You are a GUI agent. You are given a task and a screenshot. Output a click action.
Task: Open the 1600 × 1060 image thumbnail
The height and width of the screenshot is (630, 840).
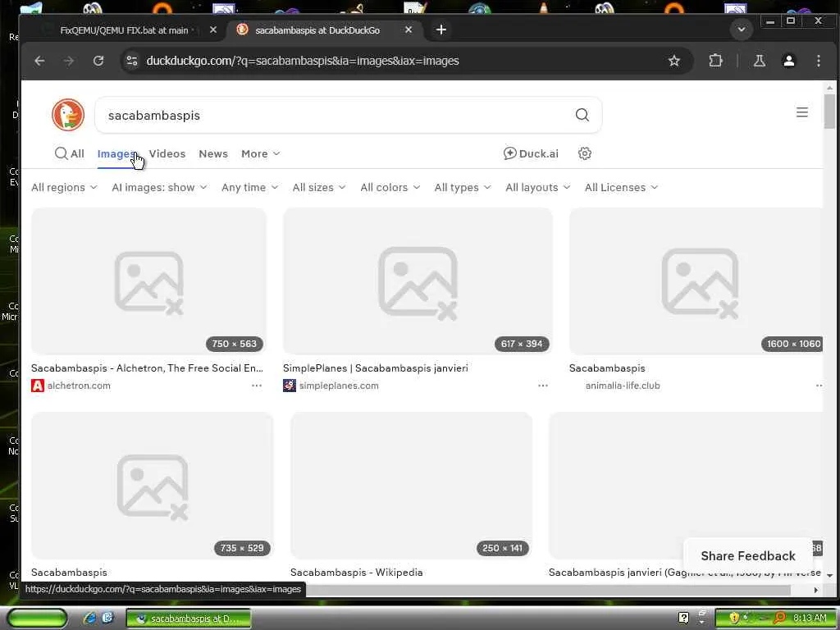tap(696, 281)
